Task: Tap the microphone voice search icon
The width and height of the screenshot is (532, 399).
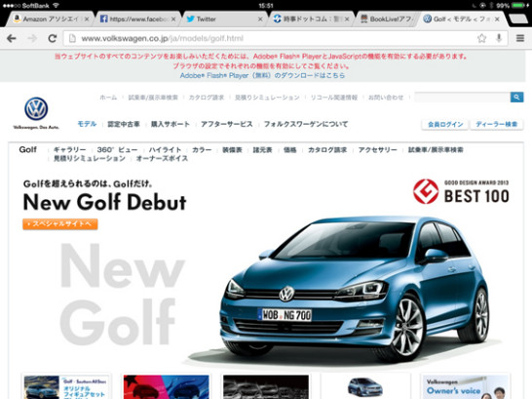Action: point(499,38)
